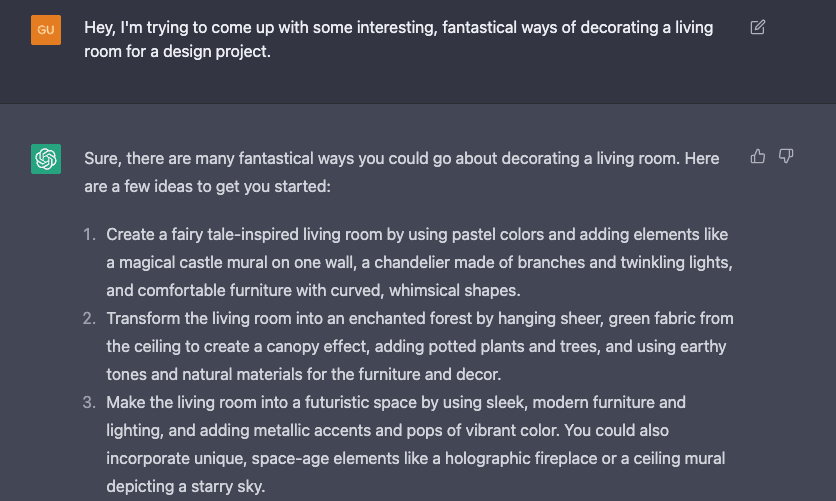This screenshot has height=501, width=836.
Task: Dislike the response with thumbs down
Action: 786,156
